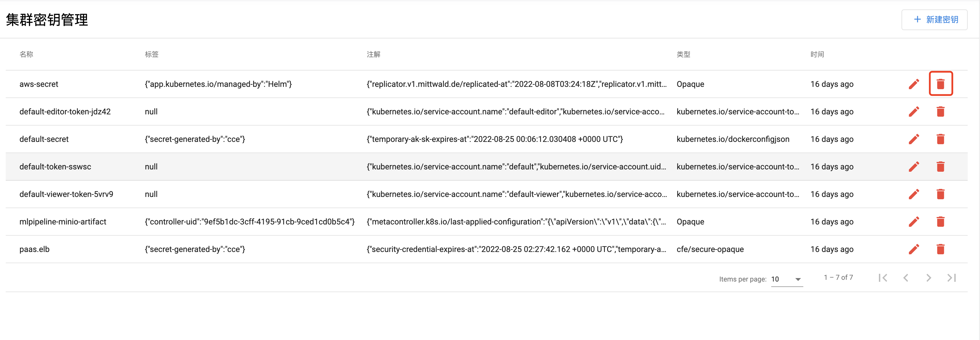Jump to the first page
The height and width of the screenshot is (340, 980).
click(883, 278)
